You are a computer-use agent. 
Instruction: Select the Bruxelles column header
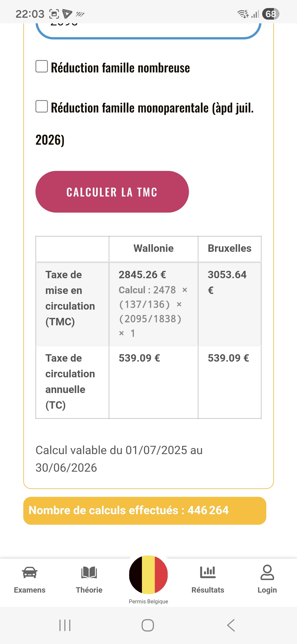tap(230, 249)
